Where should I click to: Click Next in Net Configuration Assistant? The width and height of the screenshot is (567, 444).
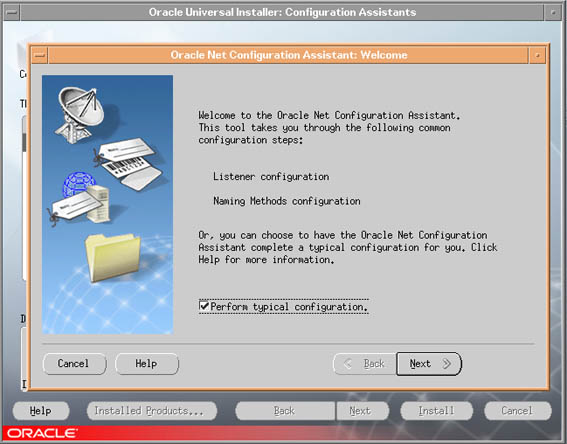[x=429, y=363]
